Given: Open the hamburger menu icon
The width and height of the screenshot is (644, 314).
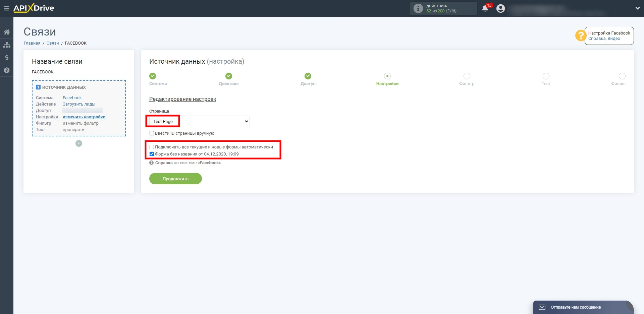Looking at the screenshot, I should coord(6,8).
